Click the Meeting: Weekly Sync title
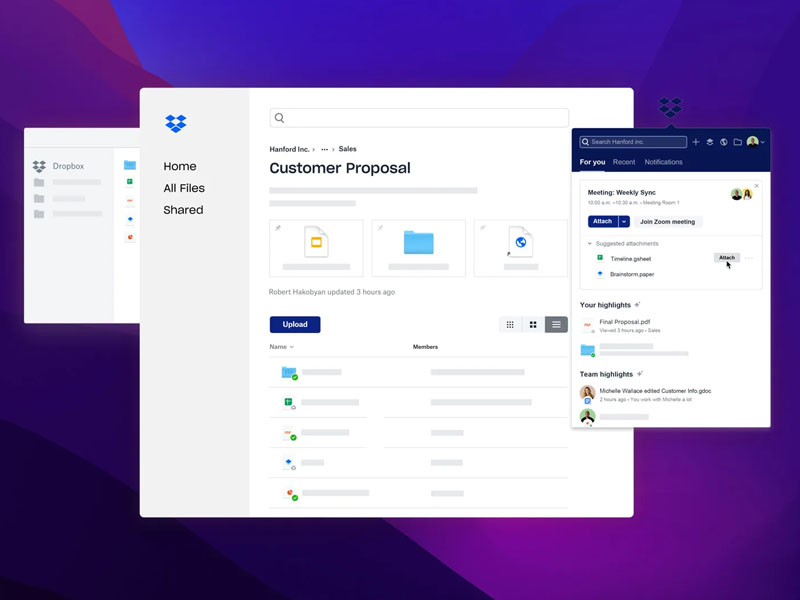The width and height of the screenshot is (800, 600). click(x=621, y=192)
